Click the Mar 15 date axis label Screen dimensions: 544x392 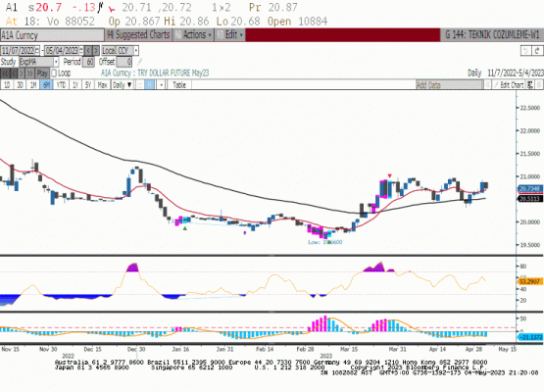[349, 349]
